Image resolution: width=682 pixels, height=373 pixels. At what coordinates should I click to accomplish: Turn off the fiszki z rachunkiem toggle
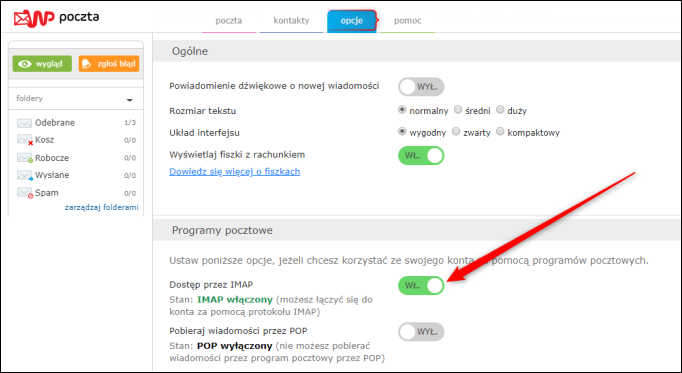point(421,155)
